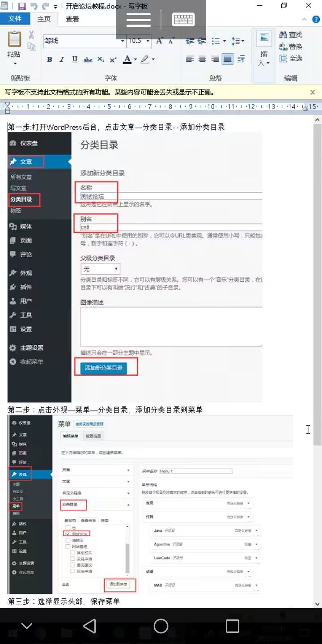
Task: Click the Decrease indent icon
Action: tap(190, 41)
